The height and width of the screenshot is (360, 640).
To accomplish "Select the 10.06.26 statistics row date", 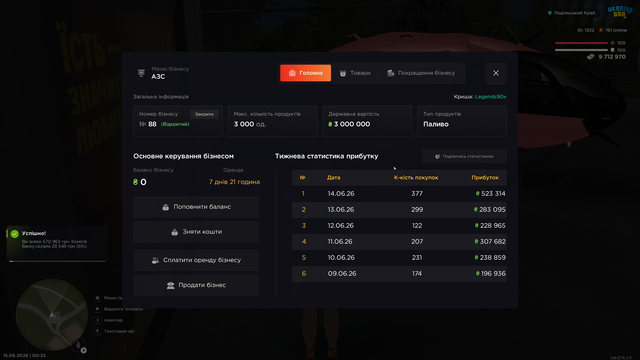I will (x=341, y=258).
